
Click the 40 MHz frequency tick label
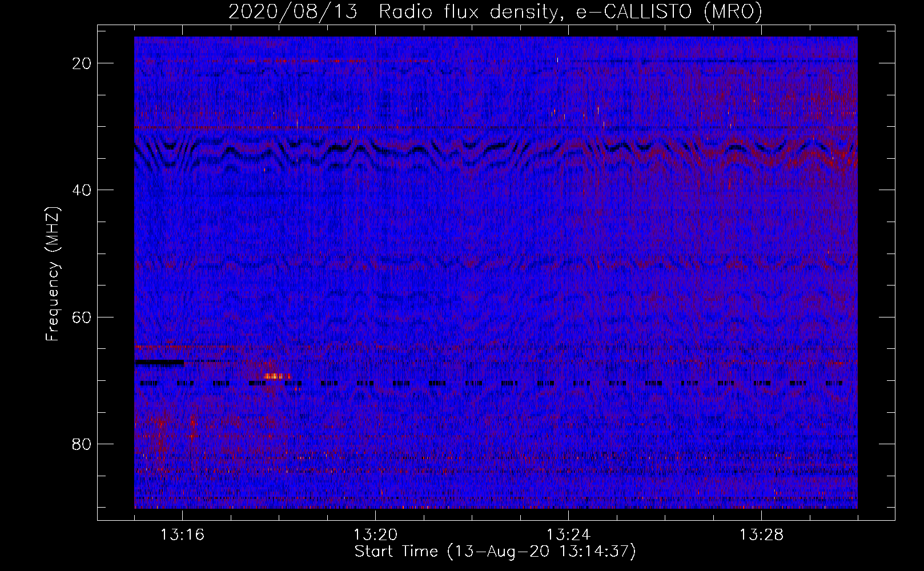coord(82,190)
